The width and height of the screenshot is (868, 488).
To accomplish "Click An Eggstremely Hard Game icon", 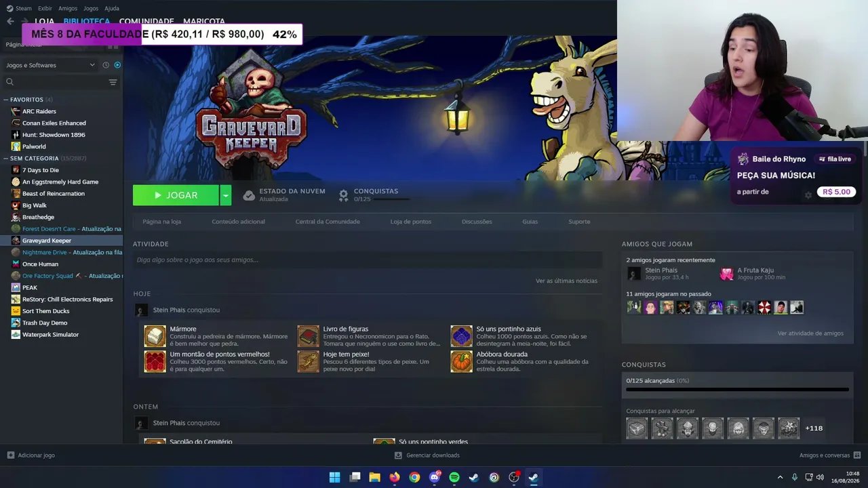I will tap(16, 182).
